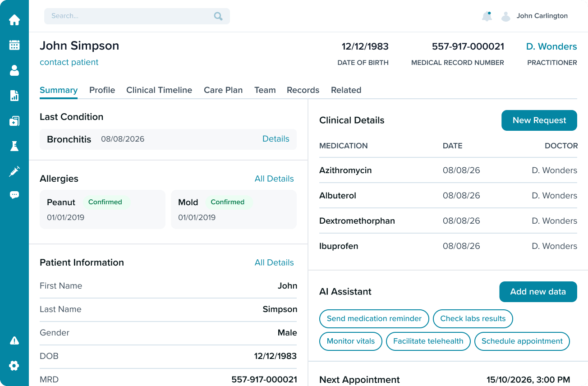Image resolution: width=588 pixels, height=386 pixels.
Task: Open the Home icon in sidebar
Action: 14,20
